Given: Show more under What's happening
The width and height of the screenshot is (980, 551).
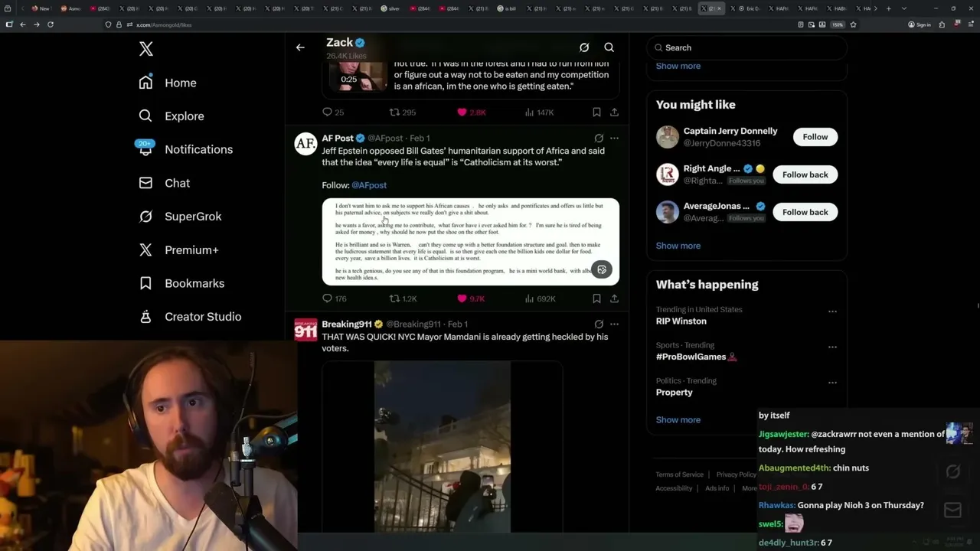Looking at the screenshot, I should (678, 419).
